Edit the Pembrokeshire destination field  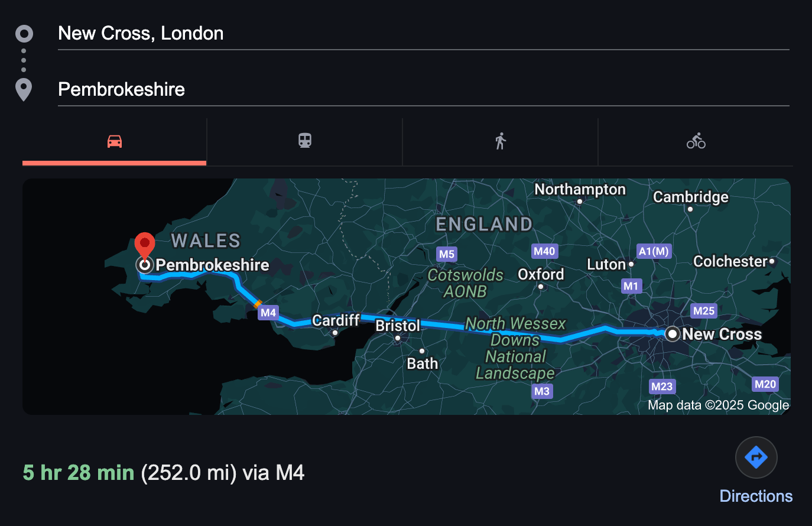click(x=423, y=90)
